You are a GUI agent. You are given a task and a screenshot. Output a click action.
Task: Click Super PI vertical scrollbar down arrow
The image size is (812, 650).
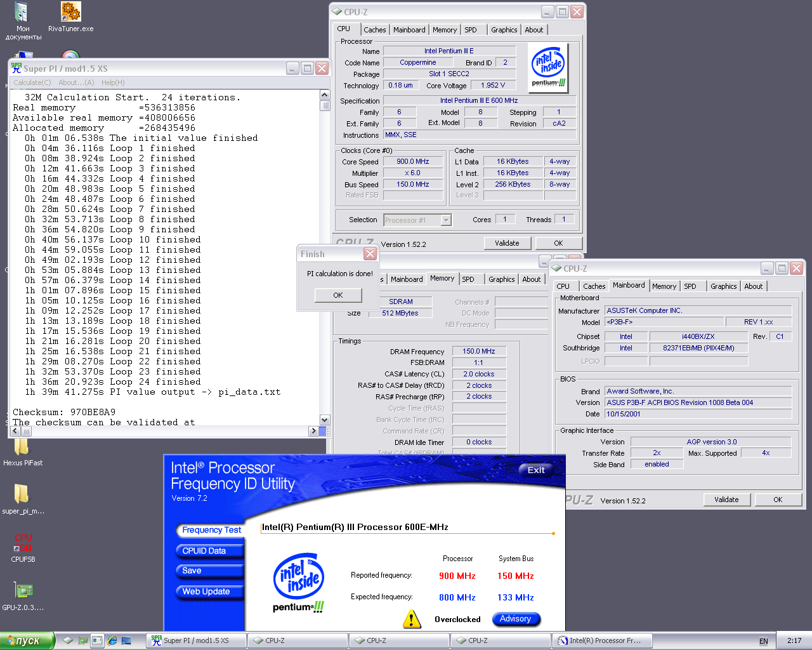tap(325, 420)
